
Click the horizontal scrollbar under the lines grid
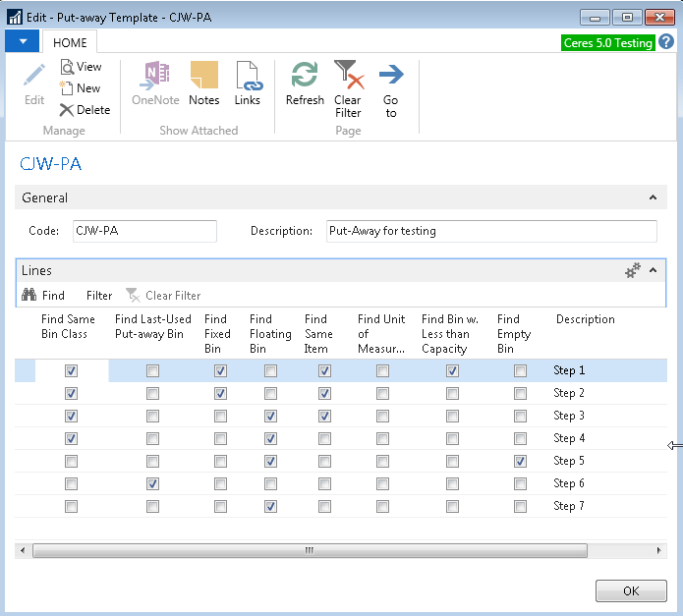point(309,550)
